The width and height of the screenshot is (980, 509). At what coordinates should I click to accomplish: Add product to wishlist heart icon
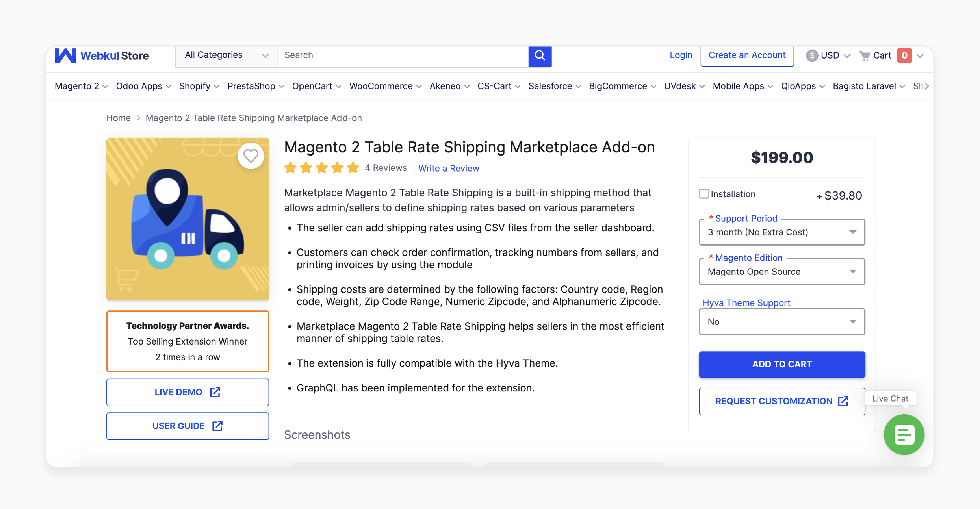click(251, 156)
